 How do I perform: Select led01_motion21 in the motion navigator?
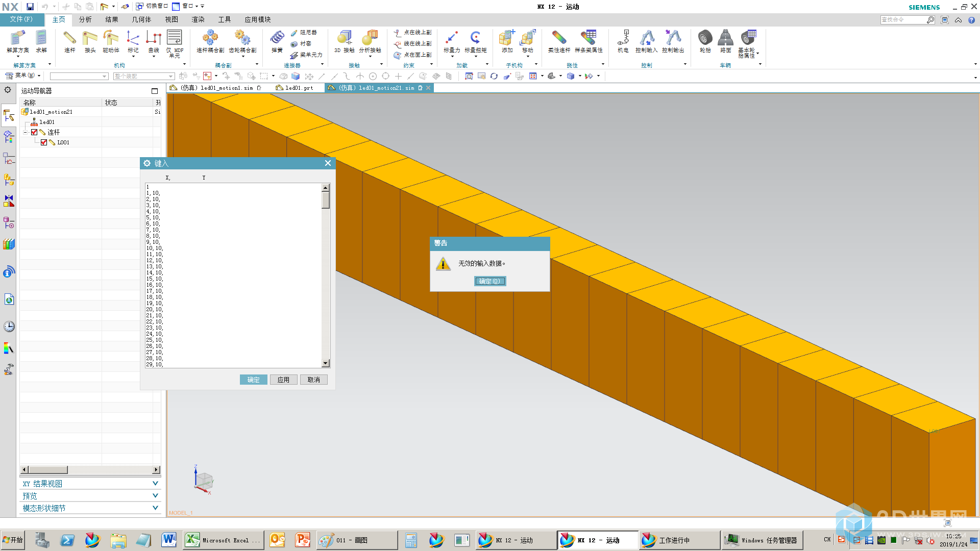[51, 112]
